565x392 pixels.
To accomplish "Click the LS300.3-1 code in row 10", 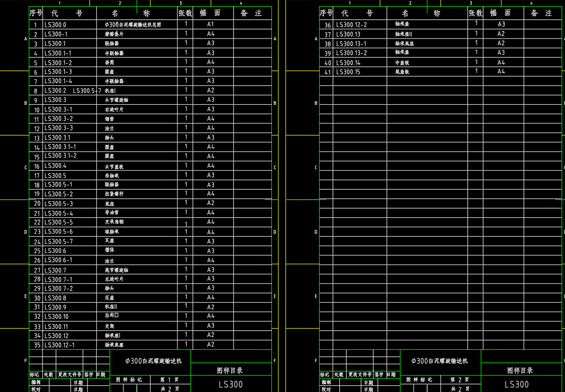I will pos(58,109).
